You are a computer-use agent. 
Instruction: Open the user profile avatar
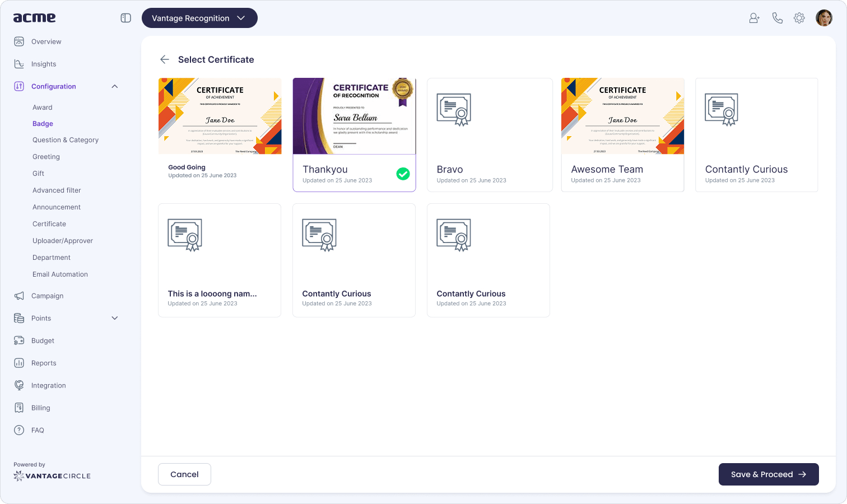point(824,18)
